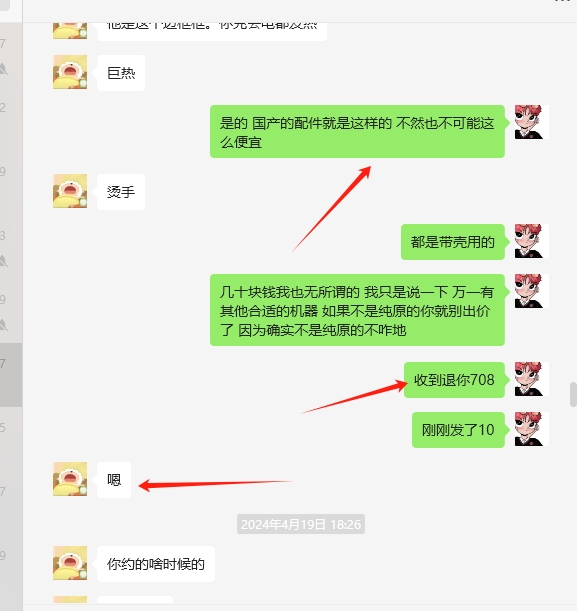The width and height of the screenshot is (577, 611).
Task: Click the contact avatar beside the 巨热 message
Action: (x=70, y=72)
